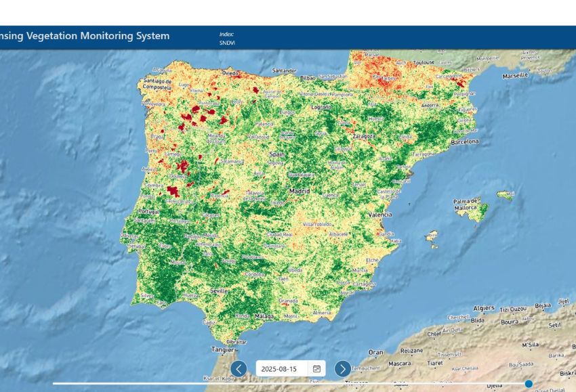Click the Elche map label
Screen dimensions: 576x392
372,260
